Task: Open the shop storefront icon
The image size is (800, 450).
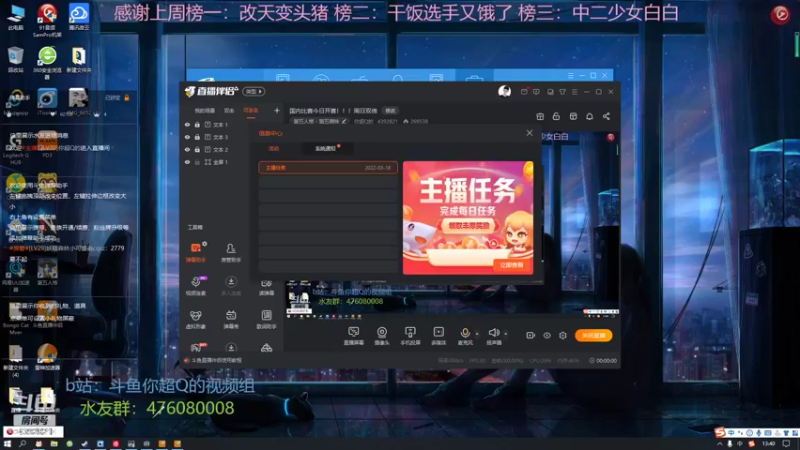Action: coord(573,116)
